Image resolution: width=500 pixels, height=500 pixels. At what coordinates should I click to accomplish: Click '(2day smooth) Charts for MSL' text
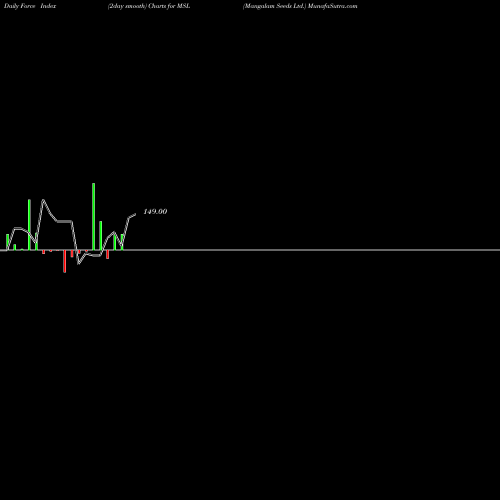149,6
